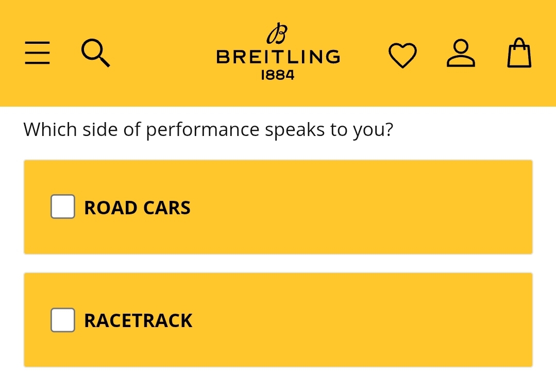The width and height of the screenshot is (556, 392).
Task: Click the performance question heading text
Action: 208,129
